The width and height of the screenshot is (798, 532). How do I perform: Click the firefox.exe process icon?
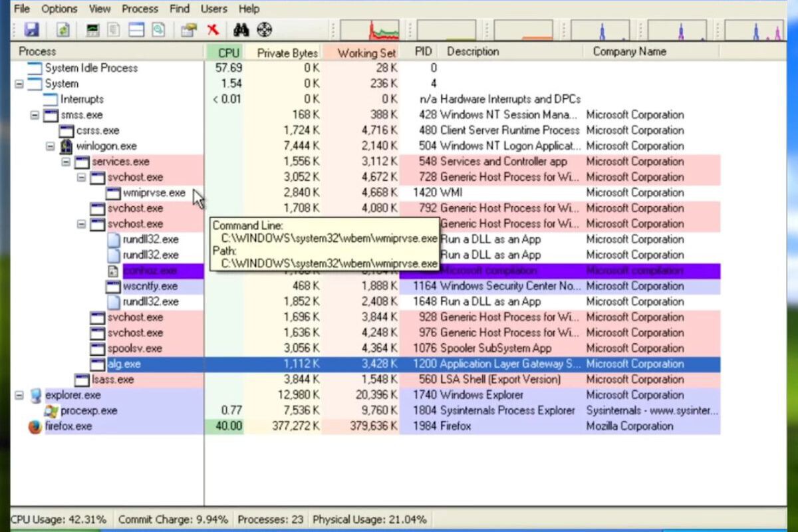coord(35,426)
